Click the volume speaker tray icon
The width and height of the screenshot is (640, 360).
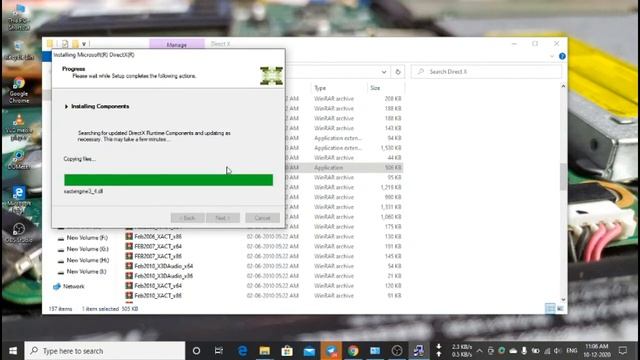tap(557, 351)
